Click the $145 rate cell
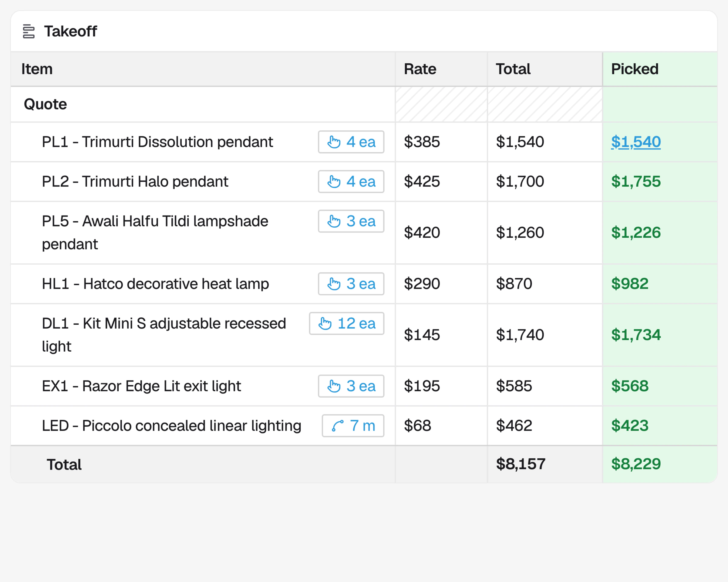Screen dimensions: 728x582 pos(441,335)
